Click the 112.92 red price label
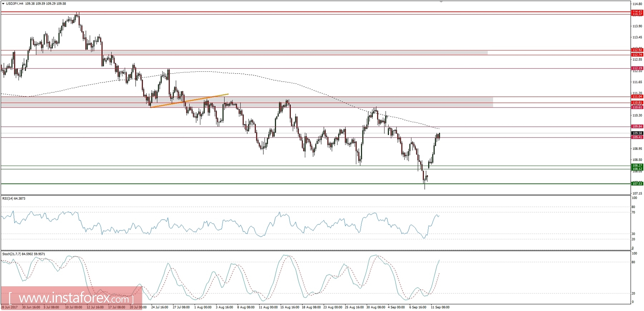 tap(637, 50)
